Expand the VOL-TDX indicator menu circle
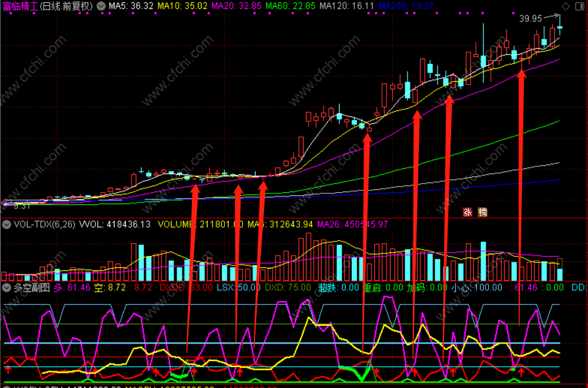The image size is (588, 388). [x=7, y=225]
